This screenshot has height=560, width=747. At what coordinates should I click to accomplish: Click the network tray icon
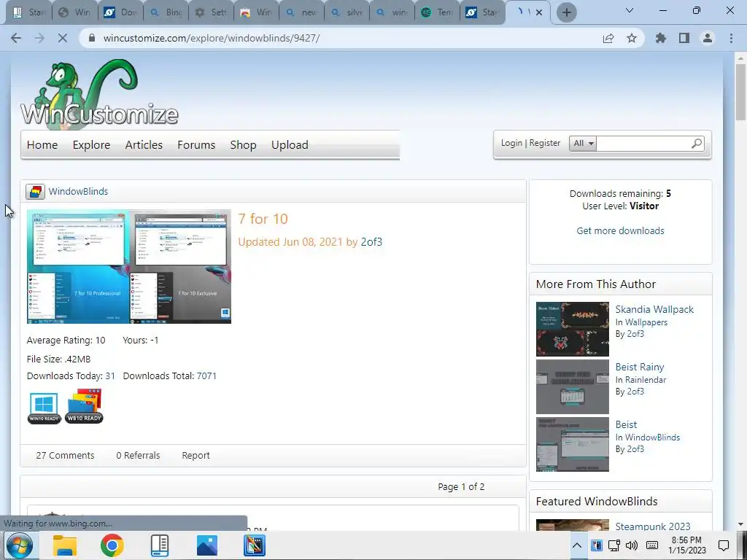(x=614, y=545)
